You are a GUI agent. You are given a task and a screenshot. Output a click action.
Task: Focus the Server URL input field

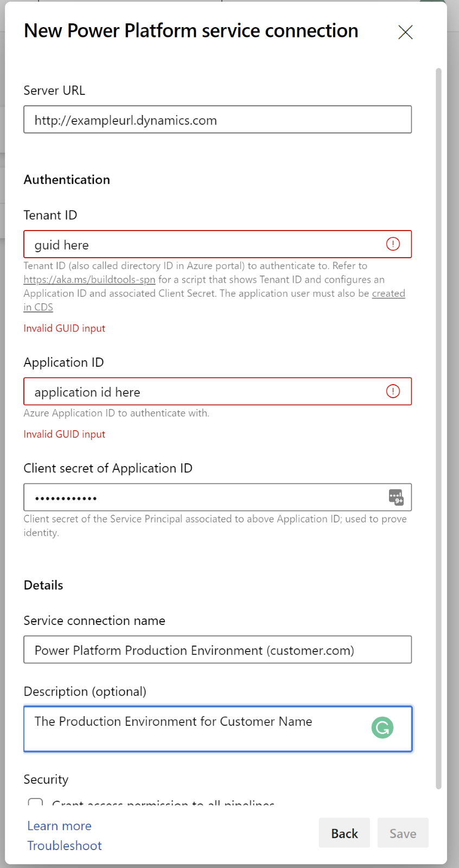point(217,120)
